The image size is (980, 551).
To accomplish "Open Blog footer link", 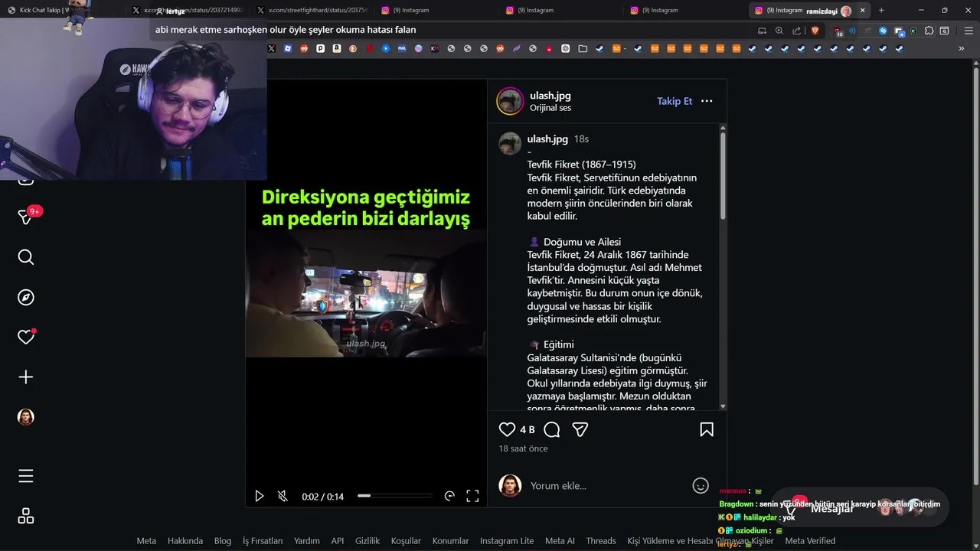I will 223,541.
